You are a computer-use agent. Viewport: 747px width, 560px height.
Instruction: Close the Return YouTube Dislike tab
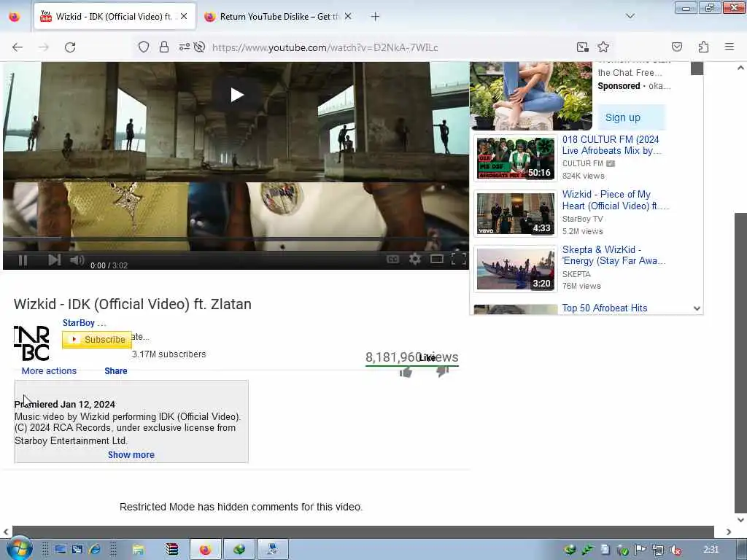coord(348,16)
